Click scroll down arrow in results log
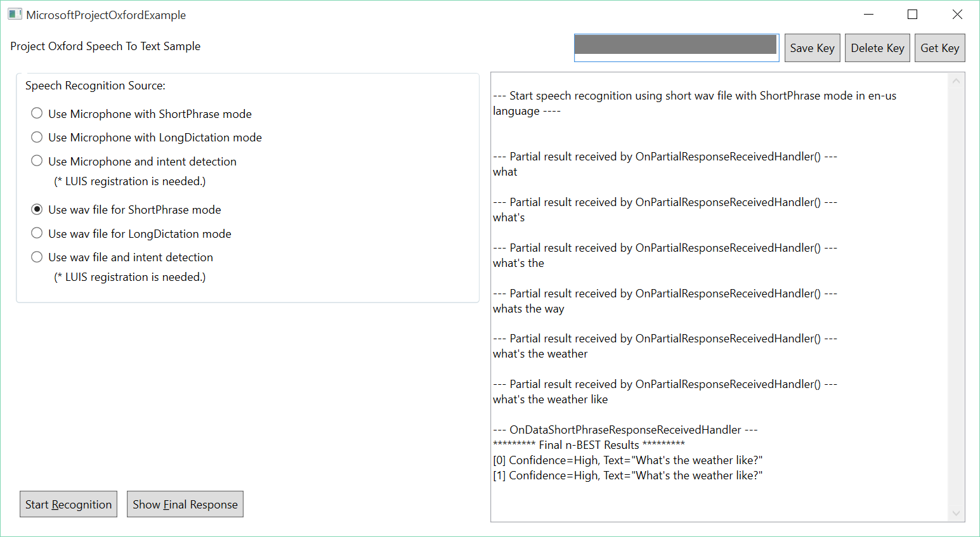 [957, 514]
